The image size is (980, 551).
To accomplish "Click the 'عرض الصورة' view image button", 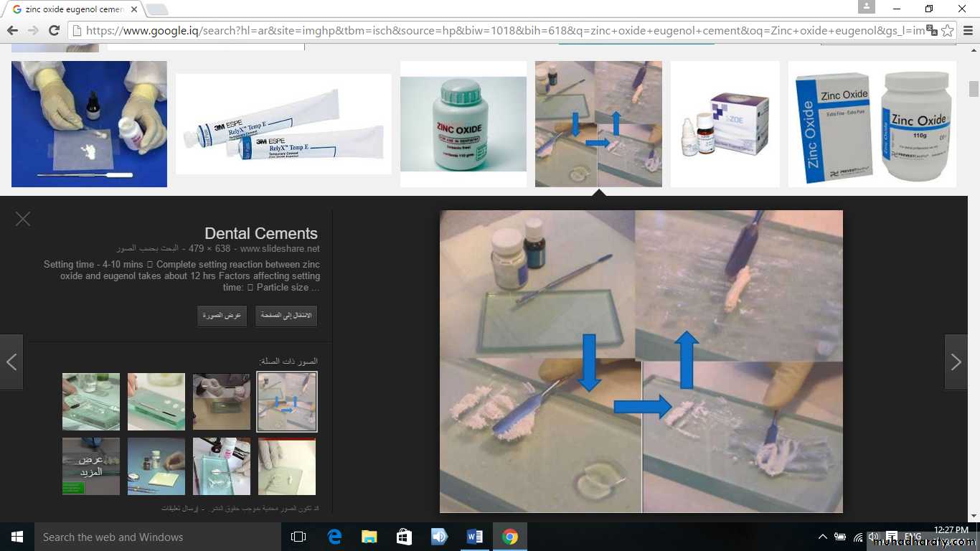I will [x=222, y=316].
